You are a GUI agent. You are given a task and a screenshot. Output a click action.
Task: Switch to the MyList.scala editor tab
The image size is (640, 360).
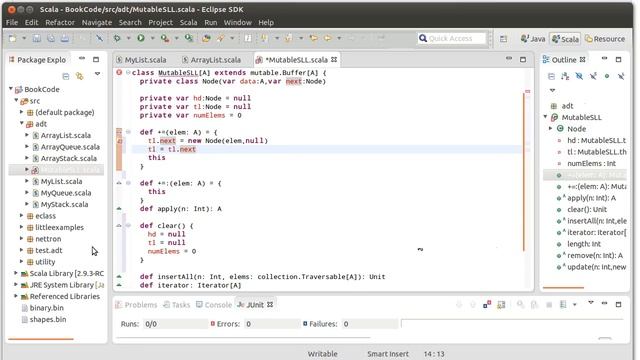point(141,60)
